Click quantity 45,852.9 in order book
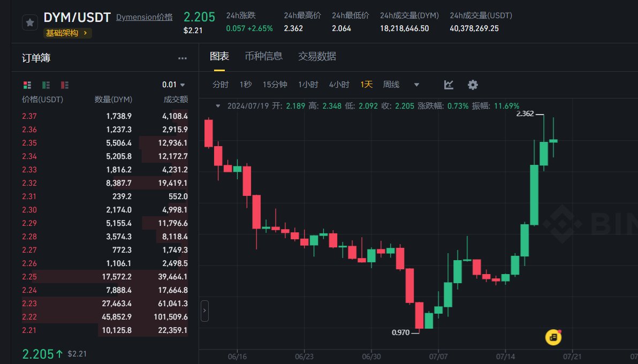 (116, 317)
